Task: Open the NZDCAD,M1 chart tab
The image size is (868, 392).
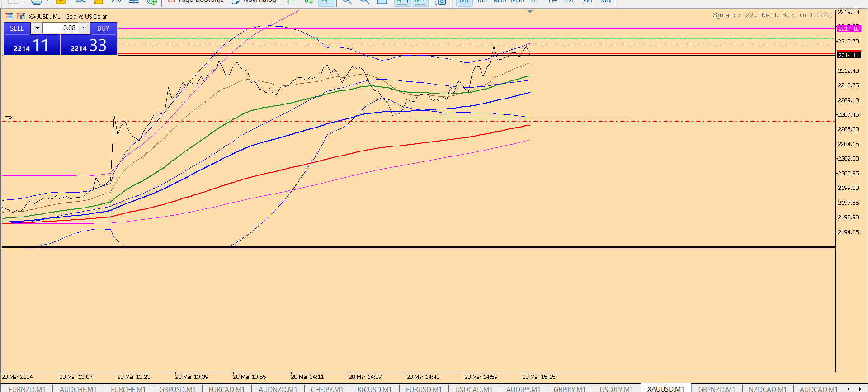Action: pyautogui.click(x=768, y=389)
